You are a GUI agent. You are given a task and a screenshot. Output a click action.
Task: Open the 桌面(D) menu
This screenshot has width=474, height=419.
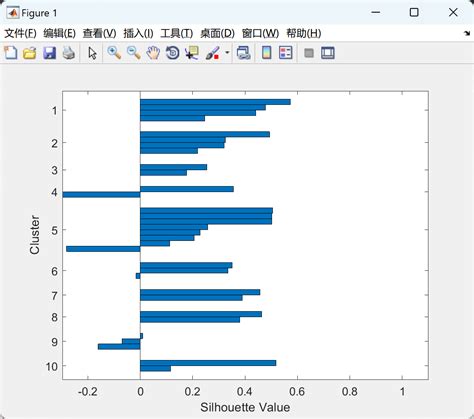click(217, 33)
